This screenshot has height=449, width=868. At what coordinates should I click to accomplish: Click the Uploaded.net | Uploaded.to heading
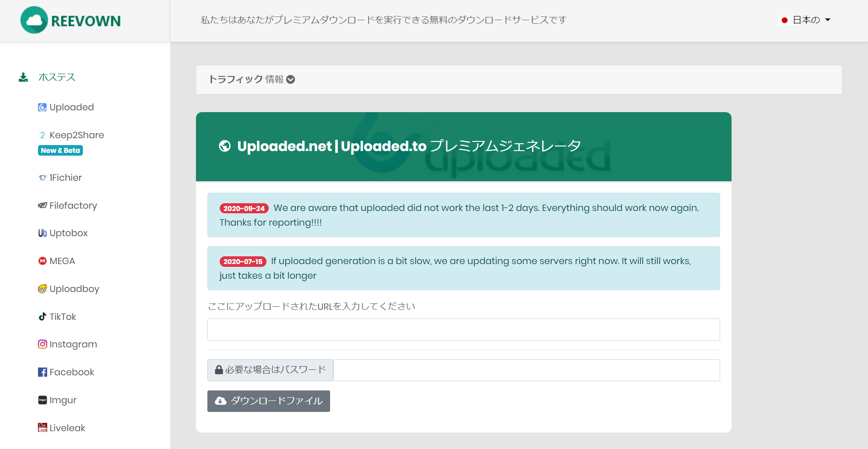click(332, 146)
